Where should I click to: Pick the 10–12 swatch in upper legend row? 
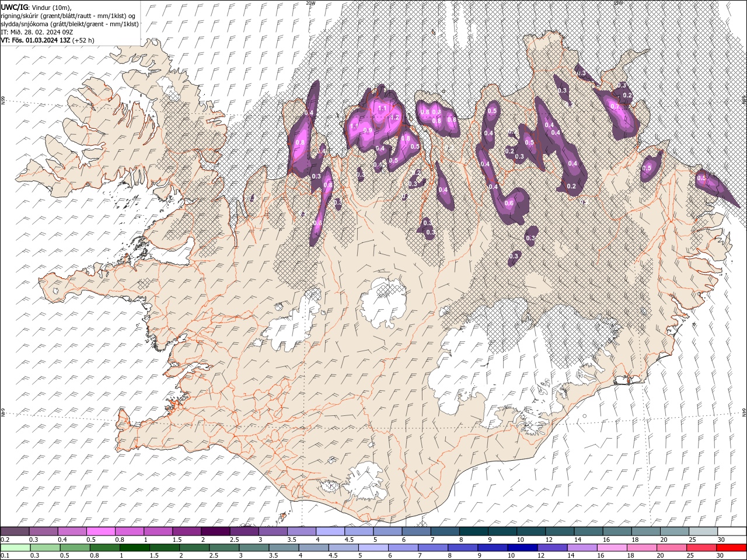coord(531,531)
